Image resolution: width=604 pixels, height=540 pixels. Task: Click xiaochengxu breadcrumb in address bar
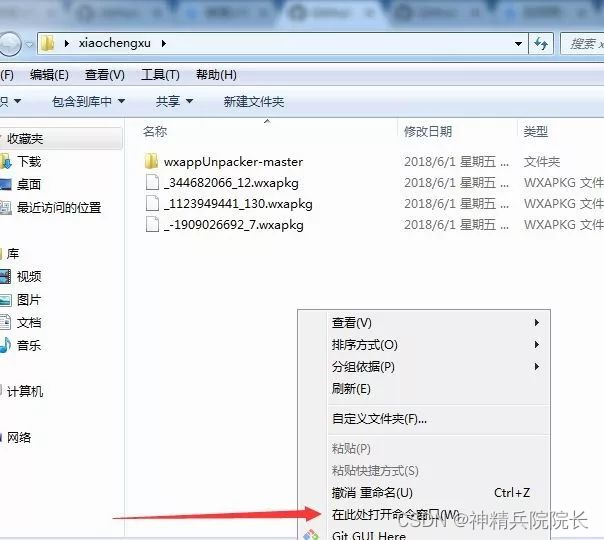[x=115, y=43]
